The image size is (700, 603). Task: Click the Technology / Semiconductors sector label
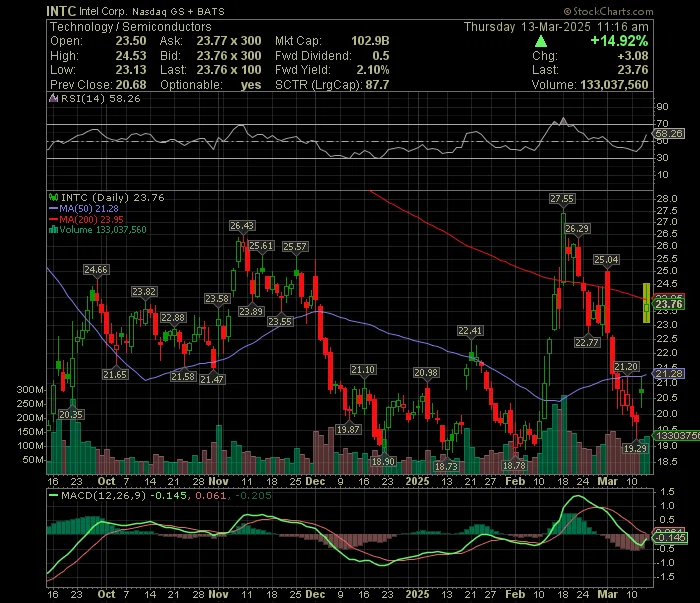[x=130, y=27]
